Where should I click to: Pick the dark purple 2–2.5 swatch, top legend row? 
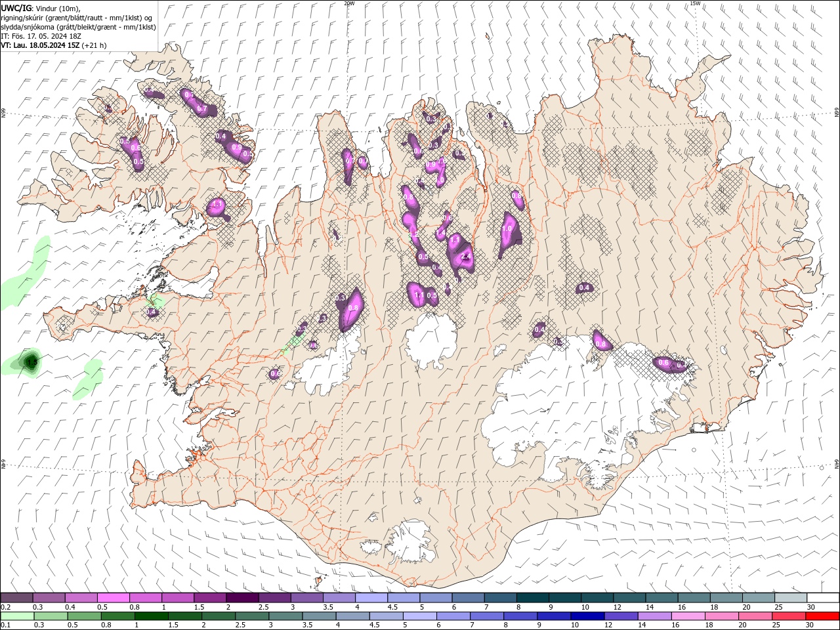242,598
